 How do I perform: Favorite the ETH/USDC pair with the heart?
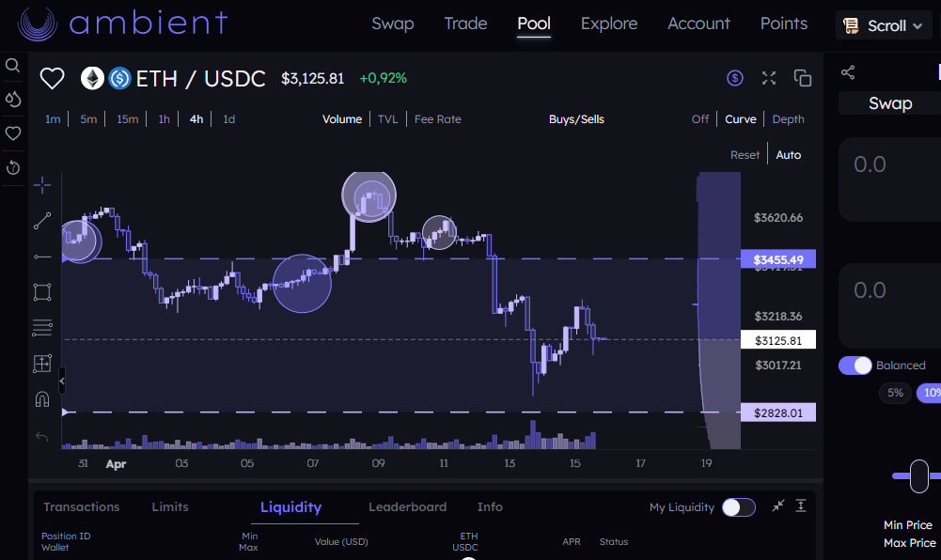(x=52, y=78)
